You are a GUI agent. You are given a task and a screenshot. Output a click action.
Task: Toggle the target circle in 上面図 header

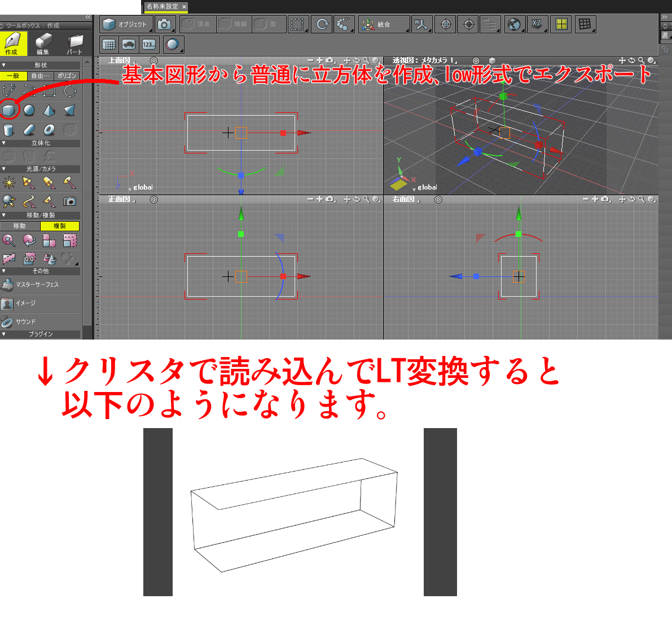coord(154,61)
